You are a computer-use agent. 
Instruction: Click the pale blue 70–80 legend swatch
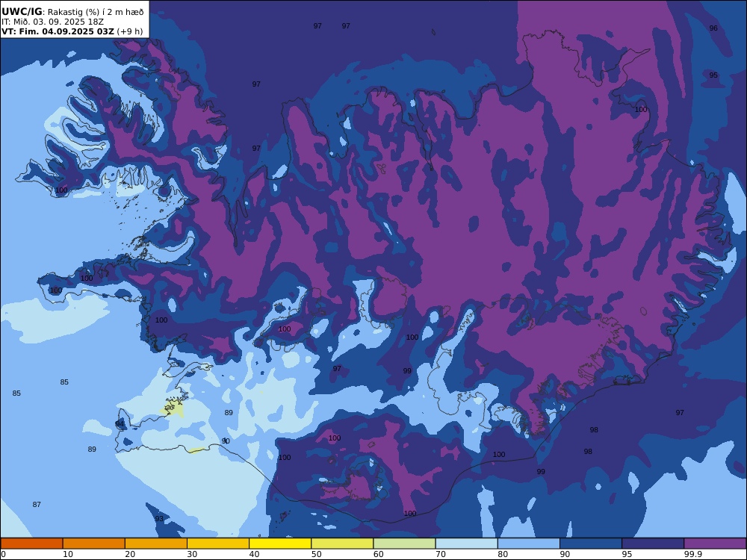[466, 544]
